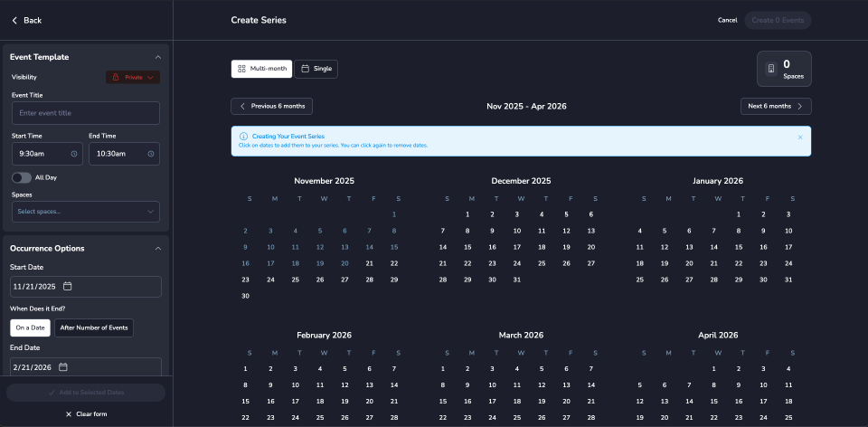Select November 30 in the calendar
868x427 pixels.
(x=246, y=297)
